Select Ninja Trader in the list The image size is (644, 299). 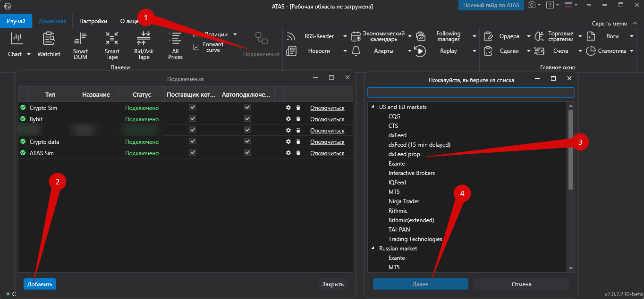(404, 201)
